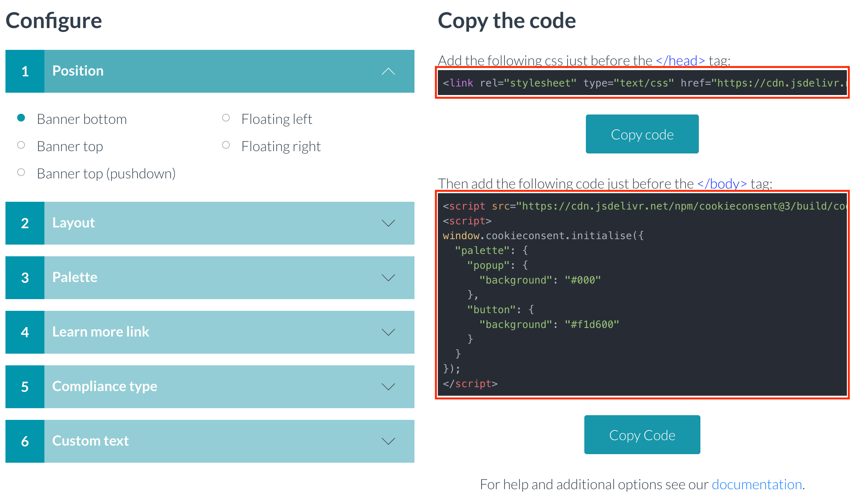Click the step number 2 box

pos(25,223)
